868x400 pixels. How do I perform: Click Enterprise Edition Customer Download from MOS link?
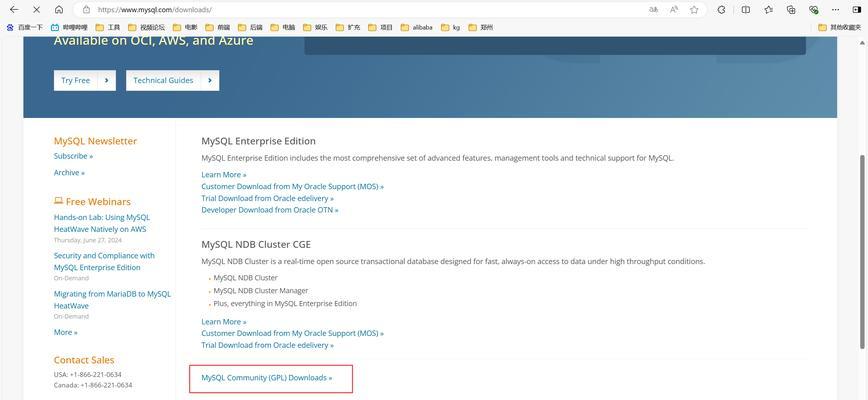[292, 186]
